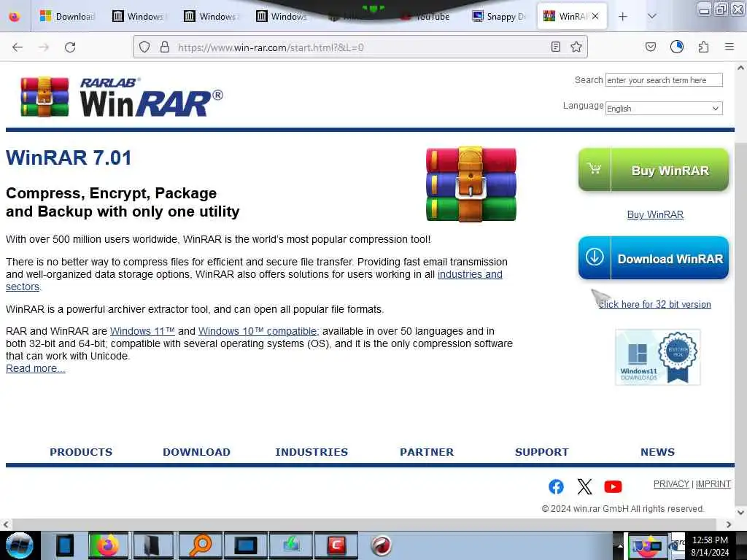
Task: Go back to the previous page
Action: 18,47
